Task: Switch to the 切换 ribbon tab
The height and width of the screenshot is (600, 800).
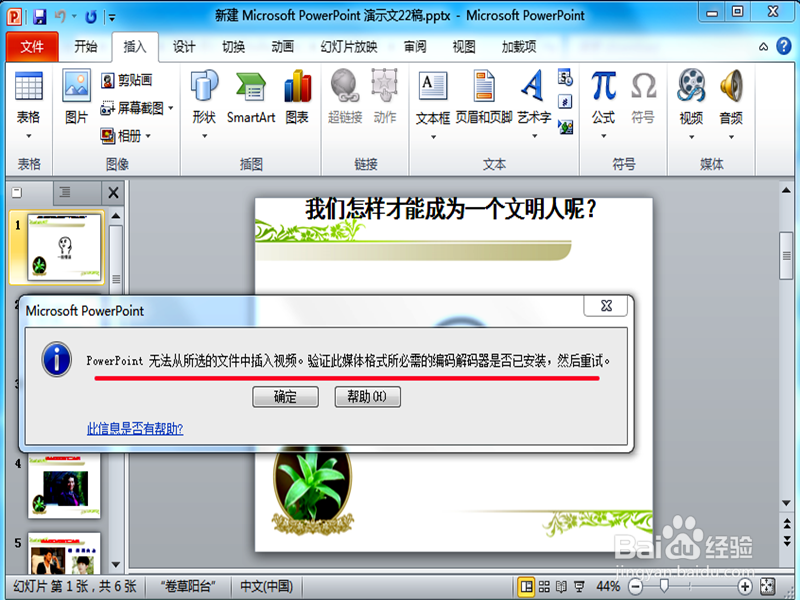Action: pyautogui.click(x=233, y=47)
